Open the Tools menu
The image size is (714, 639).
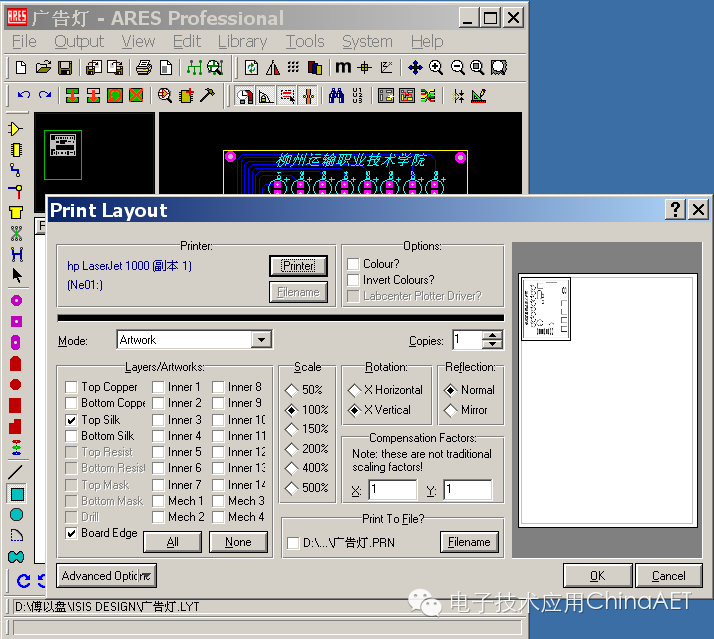pos(305,41)
